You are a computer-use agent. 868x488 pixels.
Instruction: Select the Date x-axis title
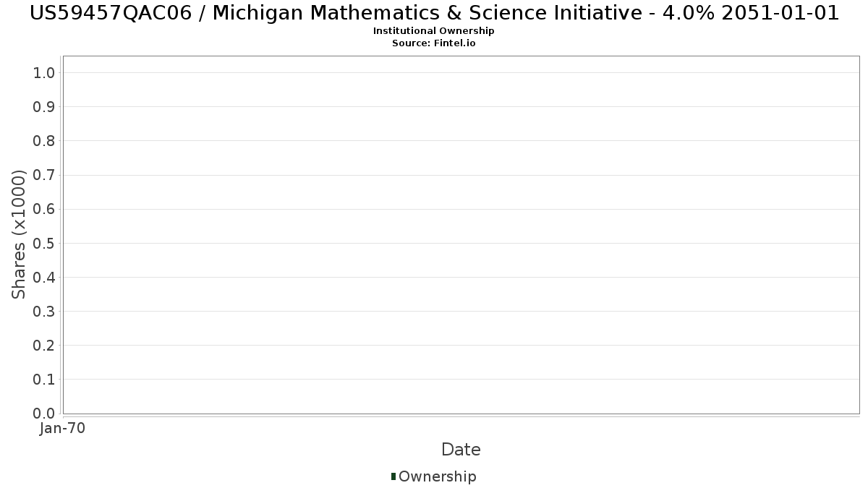pos(461,450)
